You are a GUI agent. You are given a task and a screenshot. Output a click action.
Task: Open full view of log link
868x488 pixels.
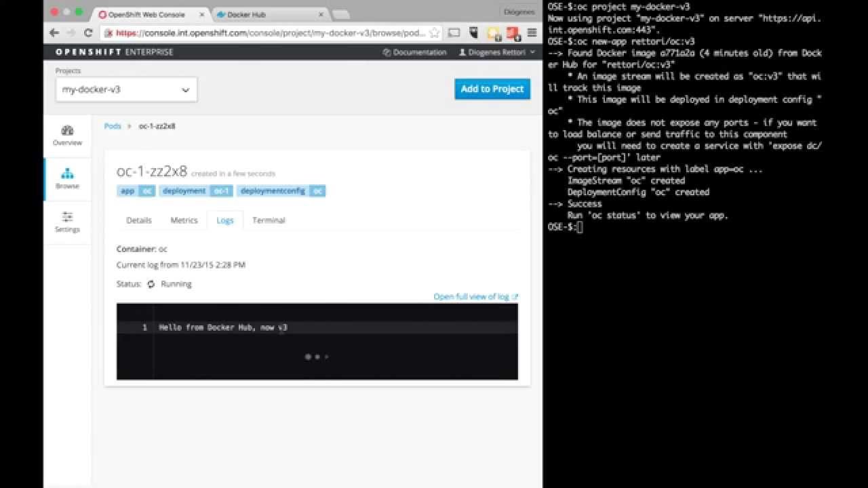pos(471,297)
